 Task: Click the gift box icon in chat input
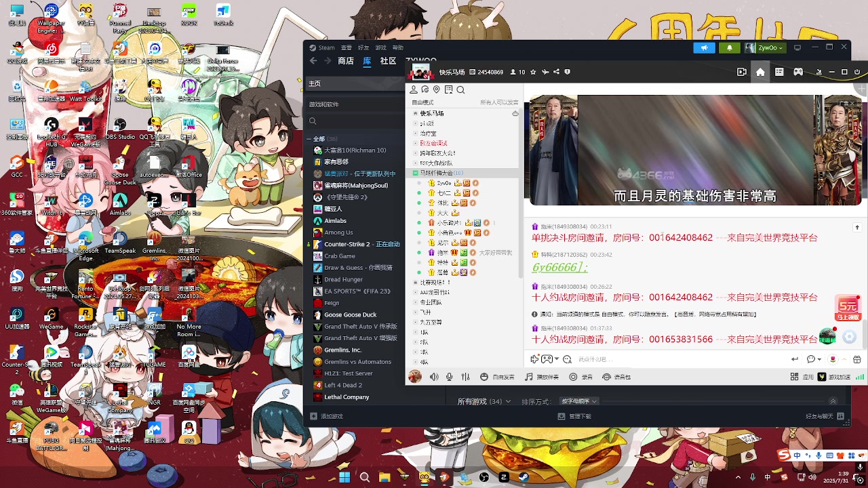pyautogui.click(x=857, y=359)
